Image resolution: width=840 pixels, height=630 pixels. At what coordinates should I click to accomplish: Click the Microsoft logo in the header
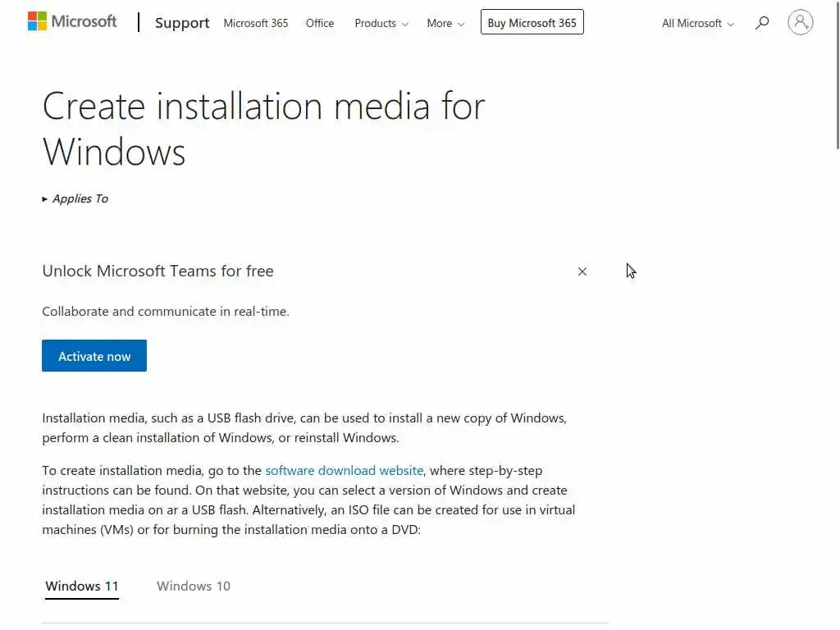click(72, 21)
